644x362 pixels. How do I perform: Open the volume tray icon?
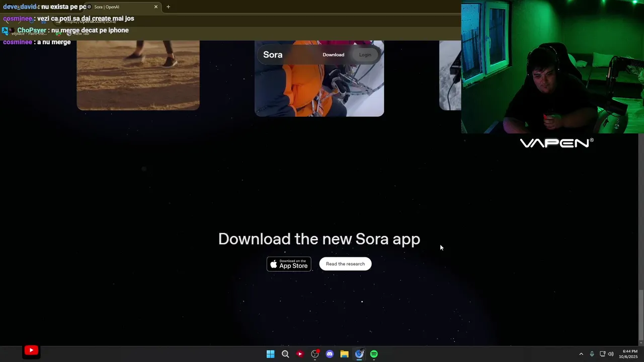[x=611, y=354]
